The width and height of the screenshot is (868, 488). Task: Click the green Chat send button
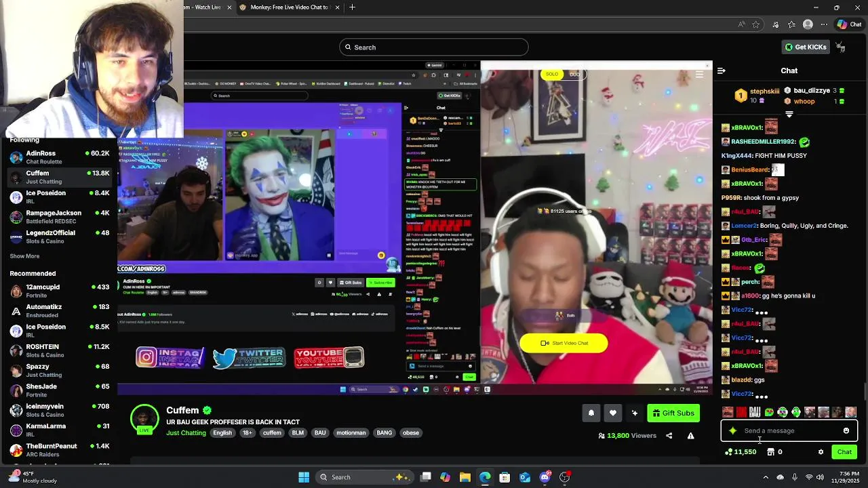[x=844, y=452]
